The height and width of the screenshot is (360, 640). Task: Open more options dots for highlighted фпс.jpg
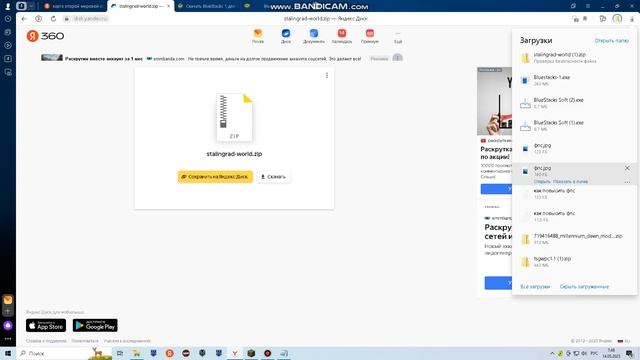click(x=627, y=182)
